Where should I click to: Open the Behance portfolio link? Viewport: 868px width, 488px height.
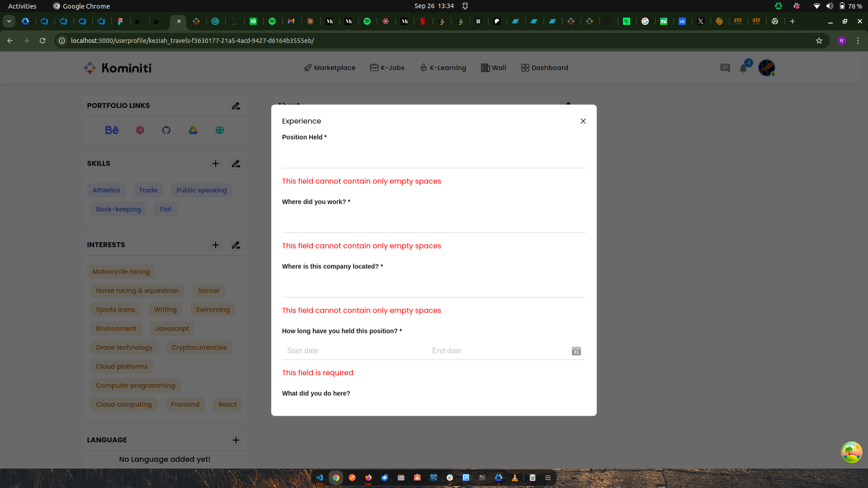click(112, 130)
